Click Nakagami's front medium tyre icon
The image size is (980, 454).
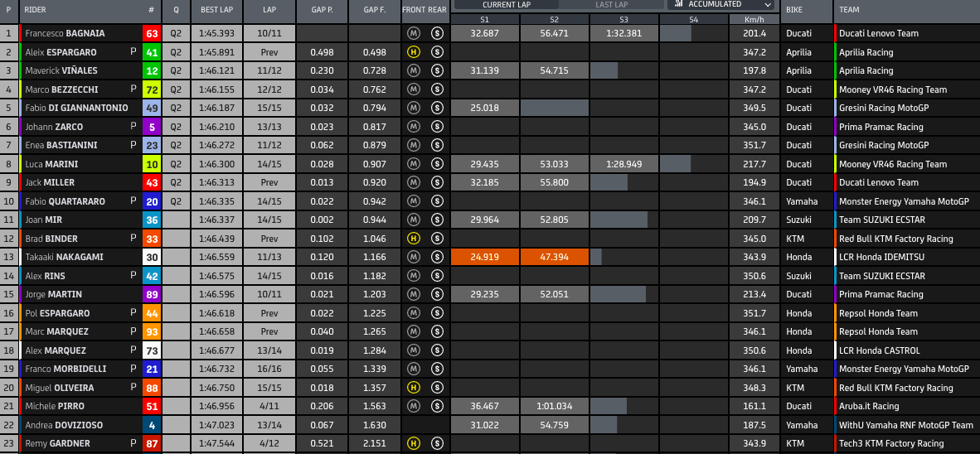[x=413, y=257]
